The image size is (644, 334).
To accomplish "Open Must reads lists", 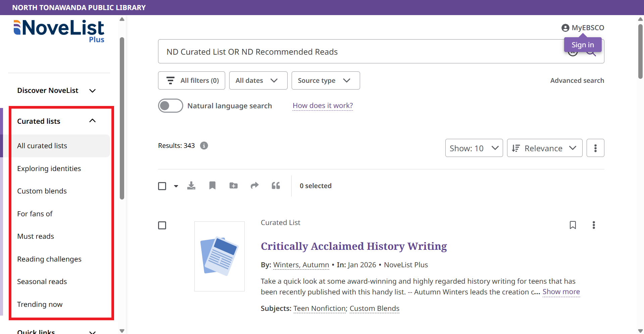I will tap(36, 236).
